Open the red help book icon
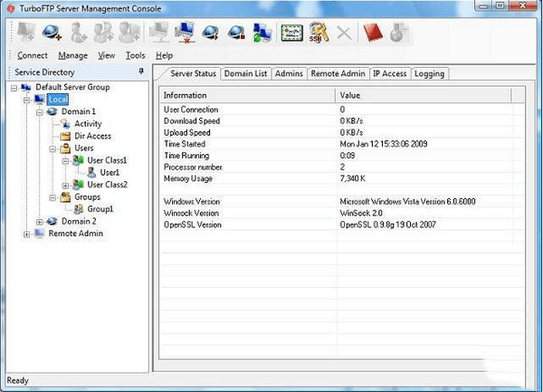This screenshot has width=543, height=392. pyautogui.click(x=373, y=33)
